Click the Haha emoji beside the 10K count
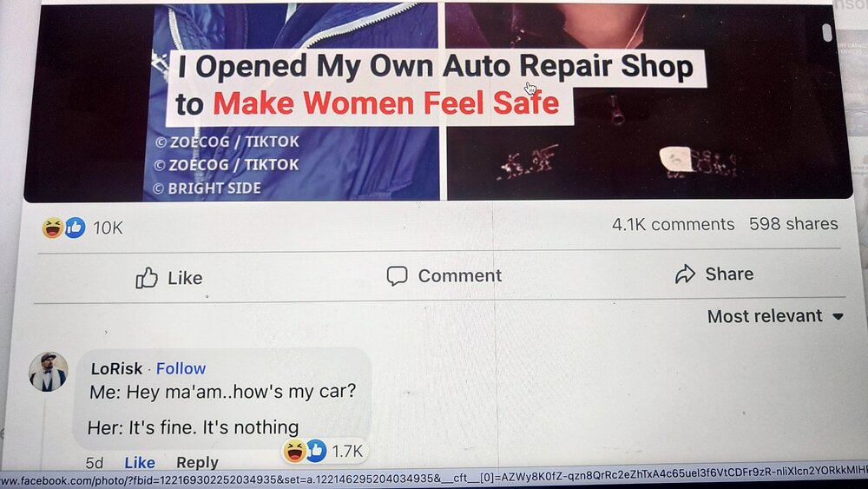Image resolution: width=868 pixels, height=489 pixels. (x=52, y=228)
